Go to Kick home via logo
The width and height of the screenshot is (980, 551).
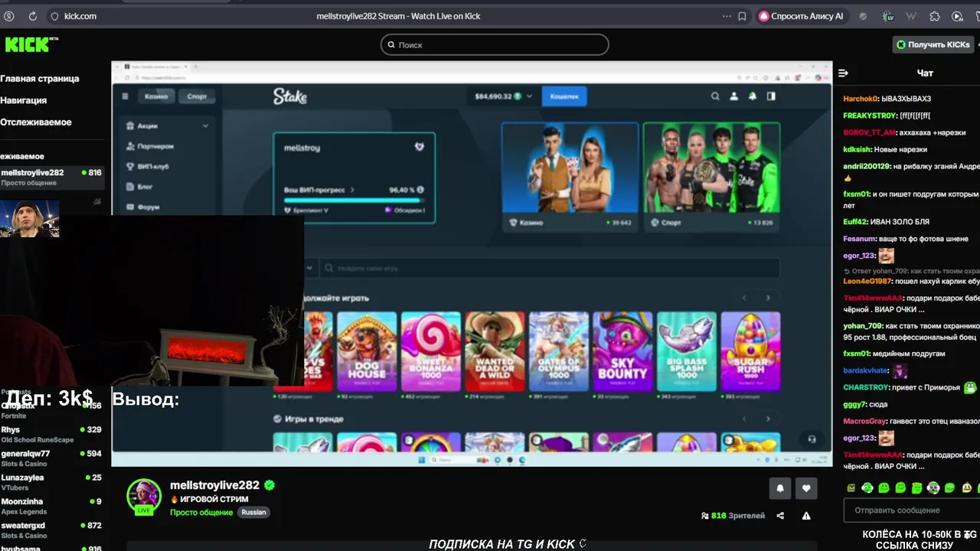[31, 44]
